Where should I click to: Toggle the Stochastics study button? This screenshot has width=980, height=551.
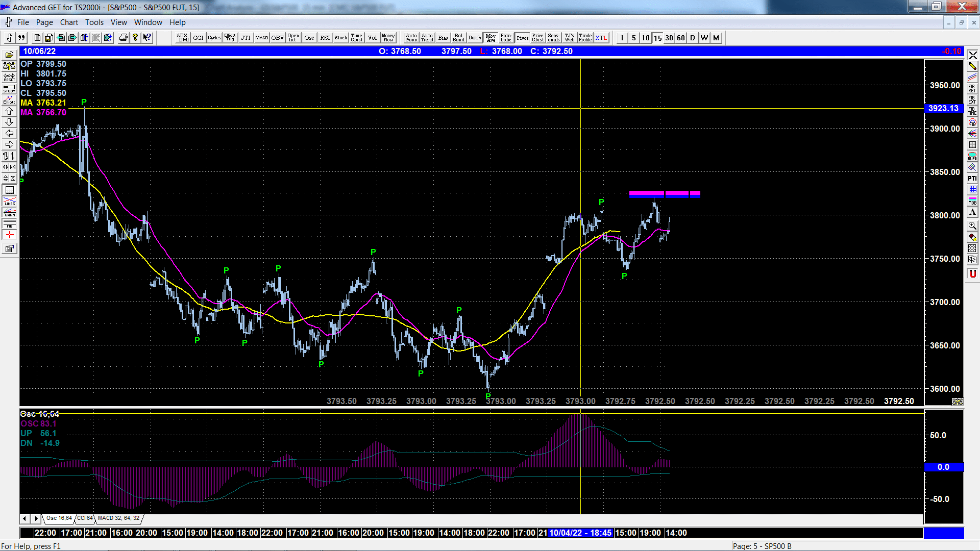click(x=341, y=38)
